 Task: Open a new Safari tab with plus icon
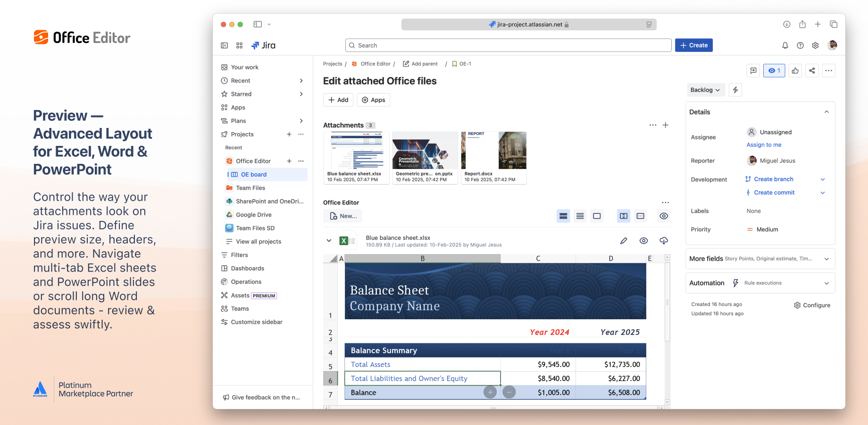coord(818,24)
